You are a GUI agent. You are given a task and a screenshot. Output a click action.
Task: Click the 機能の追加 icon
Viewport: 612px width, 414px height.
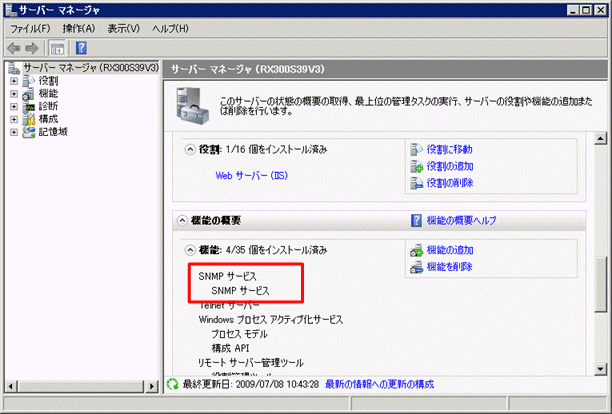[x=416, y=250]
